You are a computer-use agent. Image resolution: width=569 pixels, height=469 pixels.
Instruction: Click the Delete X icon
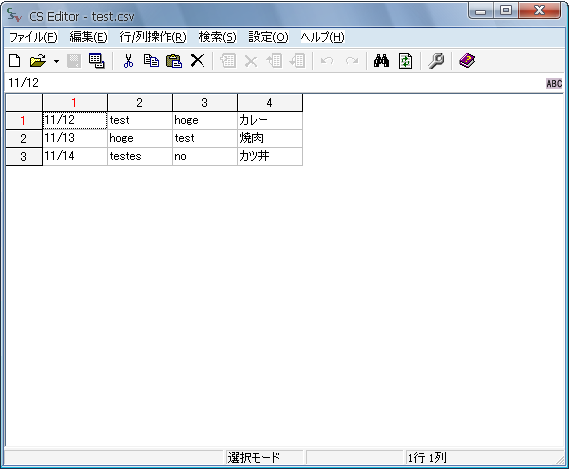[x=197, y=61]
